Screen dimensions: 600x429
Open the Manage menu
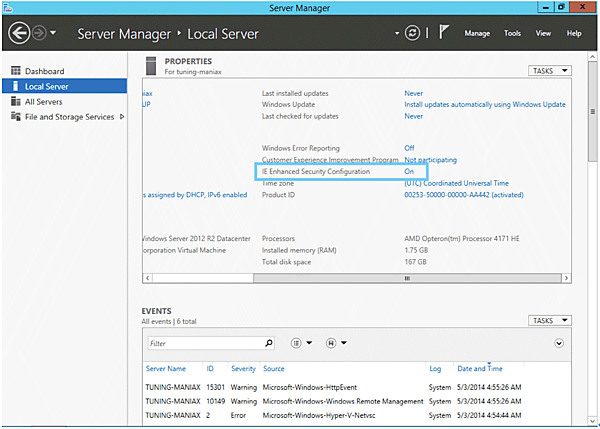[x=477, y=33]
